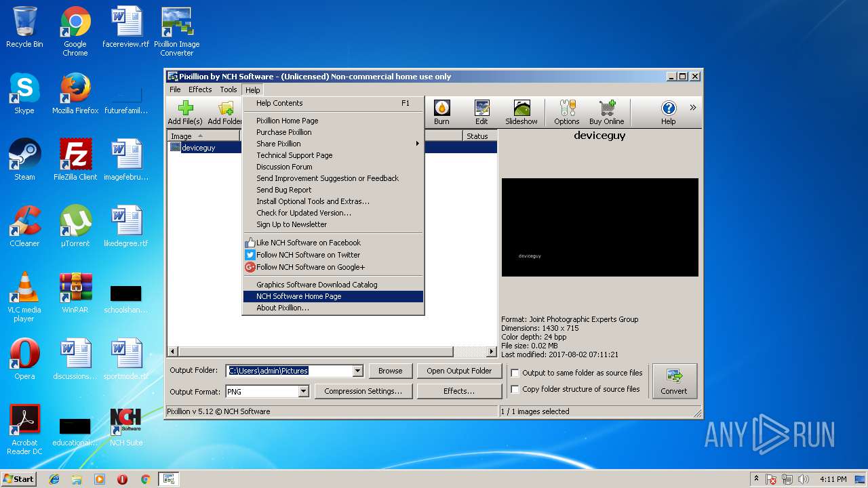This screenshot has height=488, width=868.
Task: Open Graphics Software Download Catalog entry
Action: pos(333,285)
